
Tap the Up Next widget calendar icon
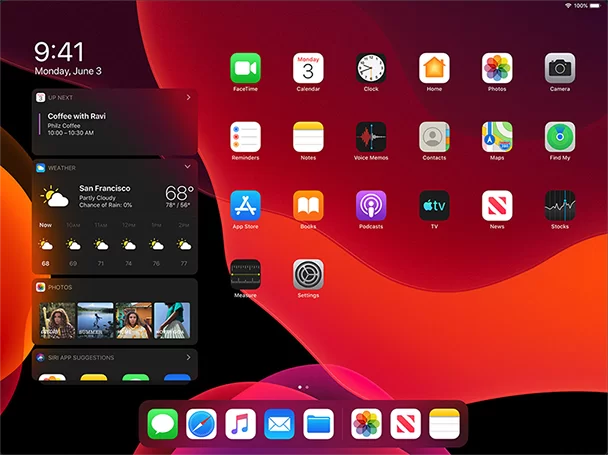point(41,97)
